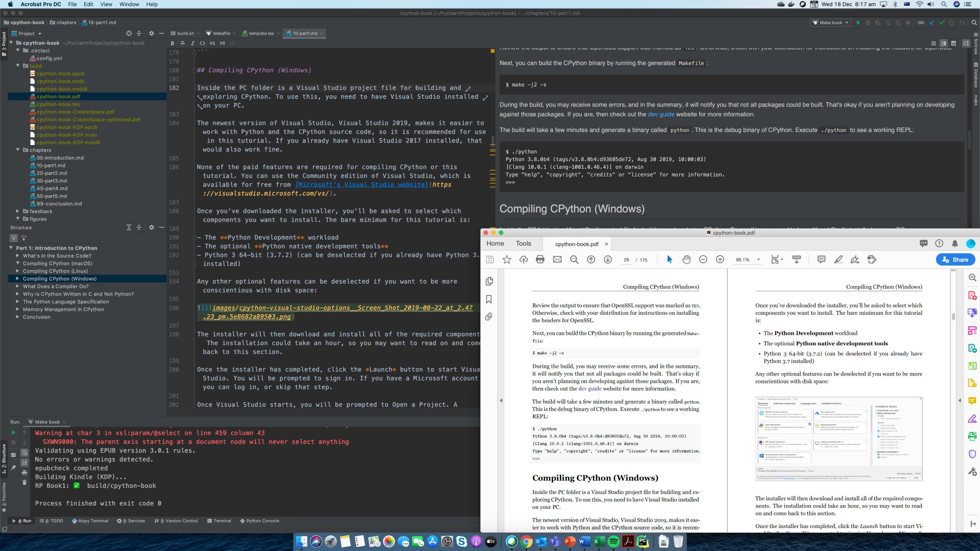Toggle markdown auto-scroll preview button

(x=966, y=43)
